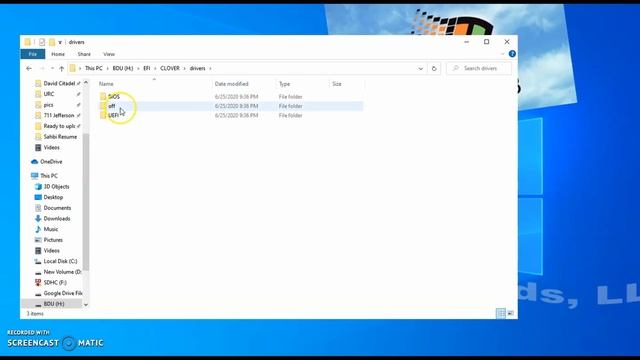The height and width of the screenshot is (360, 640).
Task: Open Ready to upload quick access folder
Action: (x=58, y=126)
